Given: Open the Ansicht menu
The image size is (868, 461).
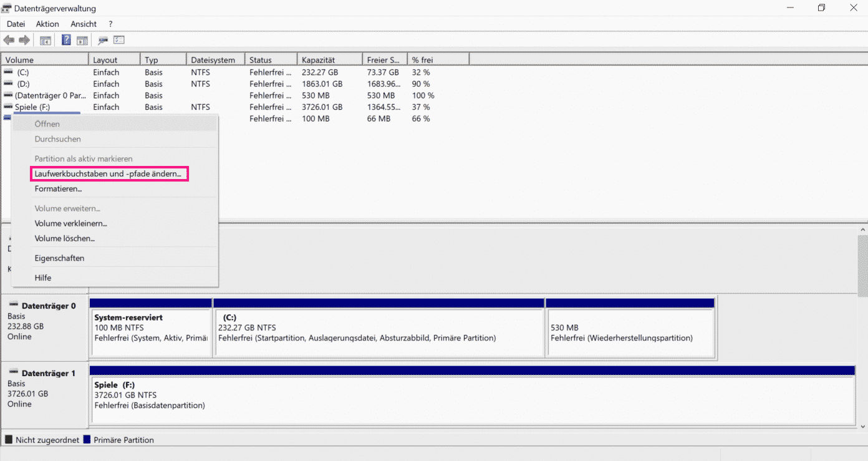Looking at the screenshot, I should click(84, 24).
